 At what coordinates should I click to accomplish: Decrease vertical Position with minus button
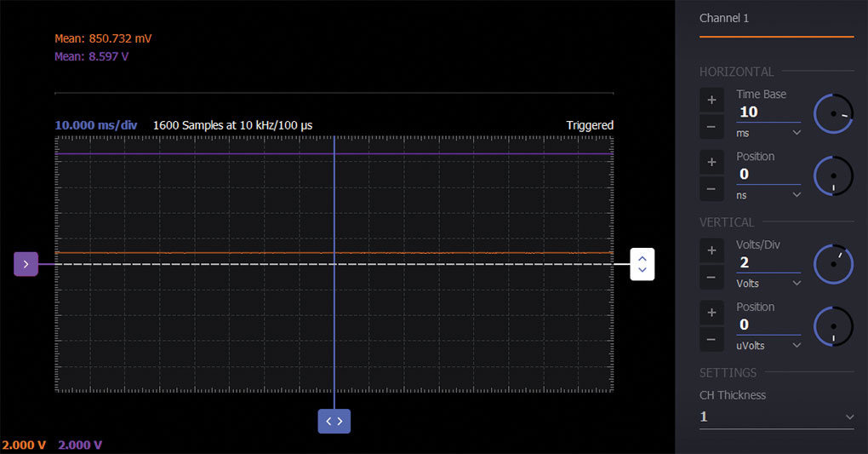coord(712,339)
